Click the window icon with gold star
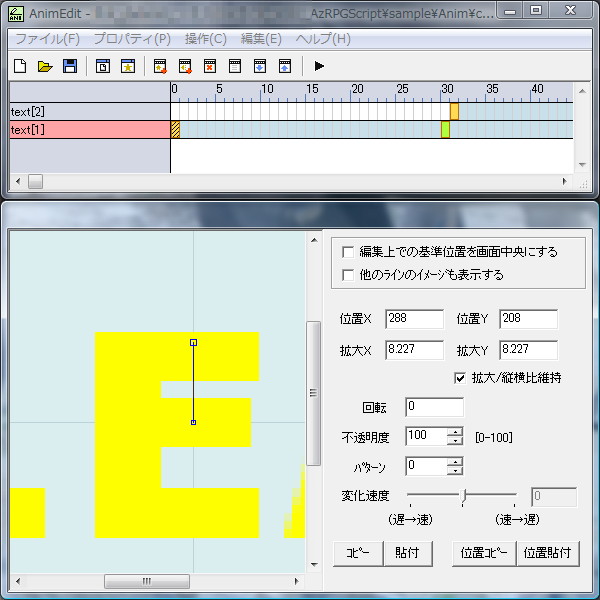The height and width of the screenshot is (600, 600). (x=128, y=66)
